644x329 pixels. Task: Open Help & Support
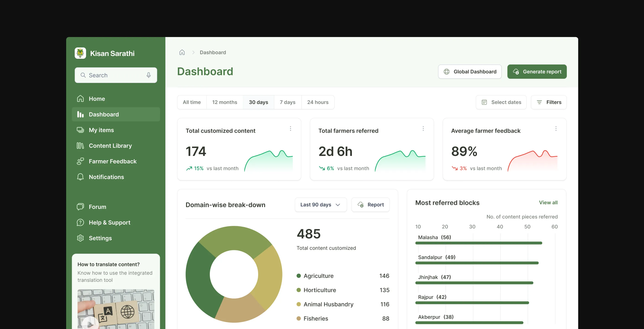[x=116, y=223]
